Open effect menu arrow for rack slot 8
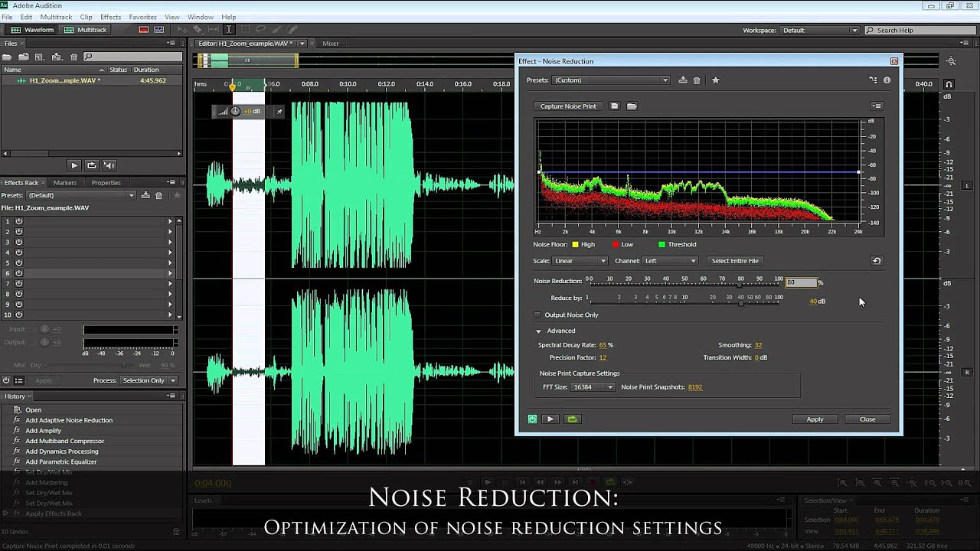This screenshot has width=980, height=551. (170, 294)
